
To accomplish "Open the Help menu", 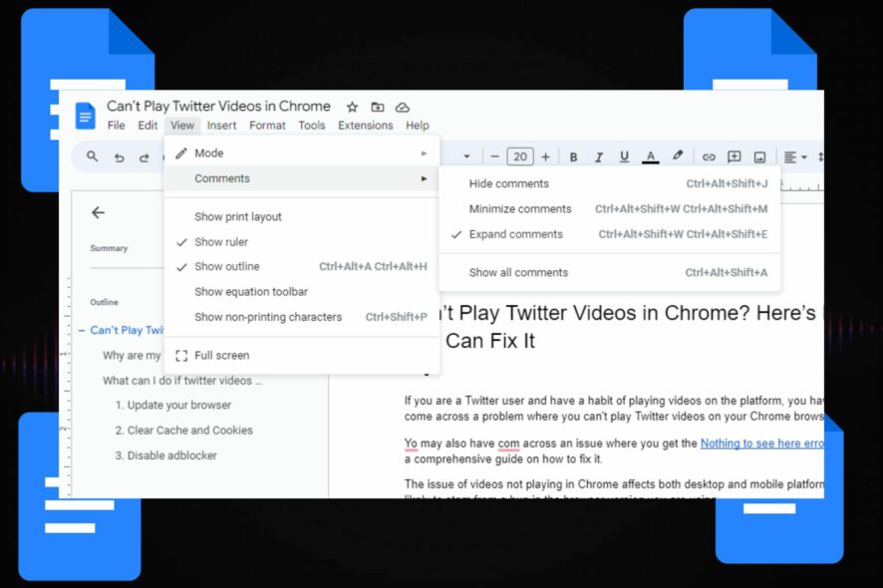I will (x=418, y=125).
